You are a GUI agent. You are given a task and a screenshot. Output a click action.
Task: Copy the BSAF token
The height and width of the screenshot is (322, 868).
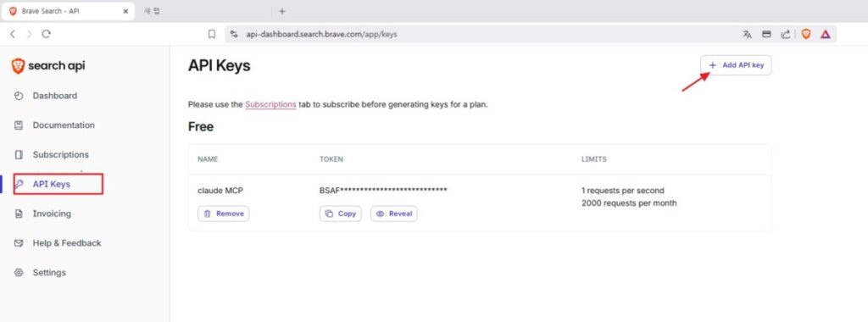click(x=341, y=214)
